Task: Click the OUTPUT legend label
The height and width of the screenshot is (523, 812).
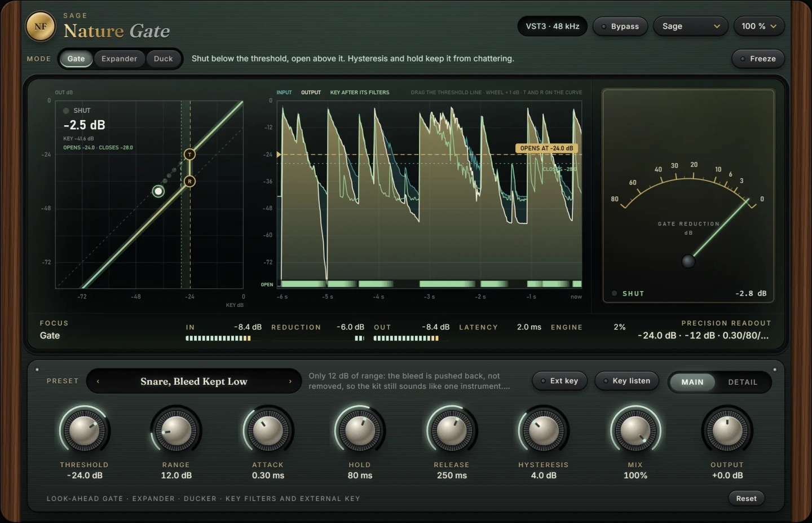Action: point(311,93)
